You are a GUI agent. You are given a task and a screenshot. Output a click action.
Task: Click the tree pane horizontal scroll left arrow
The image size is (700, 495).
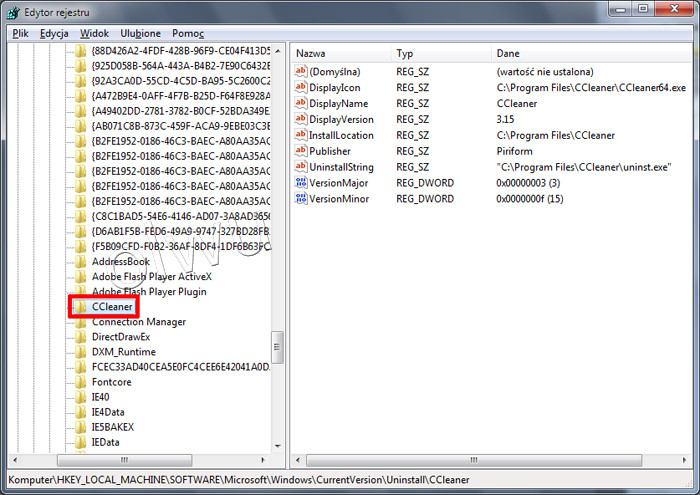click(x=15, y=460)
